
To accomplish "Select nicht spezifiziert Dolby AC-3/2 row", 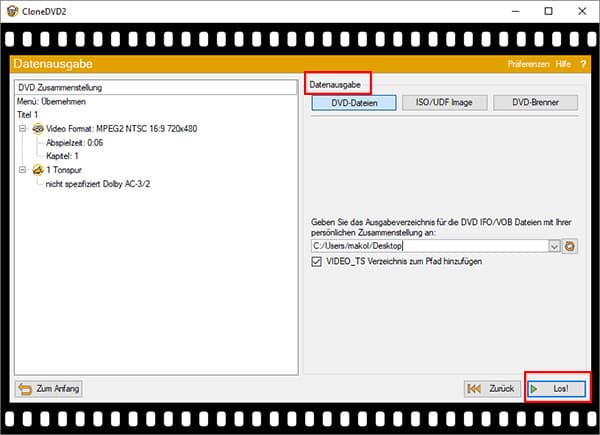I will [98, 184].
